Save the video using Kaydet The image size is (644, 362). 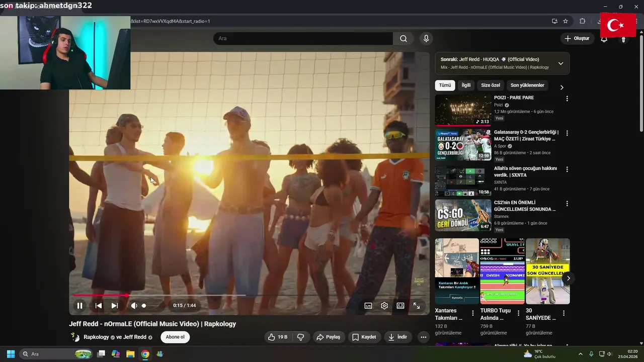tap(364, 337)
